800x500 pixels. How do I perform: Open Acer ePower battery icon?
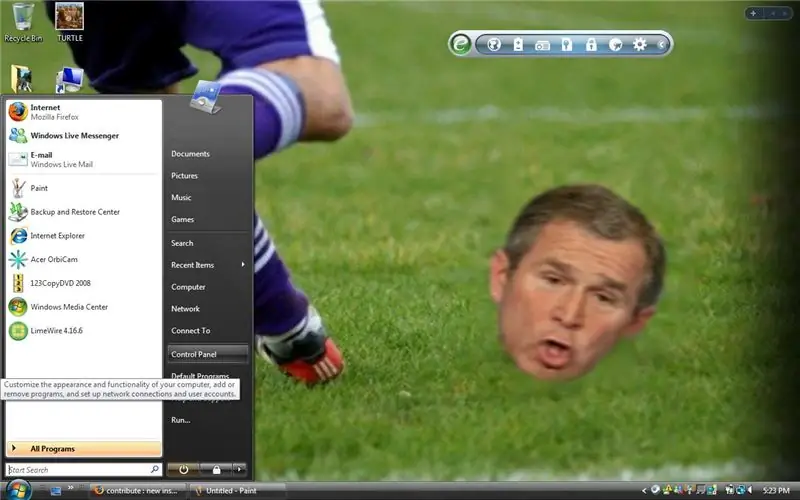518,44
